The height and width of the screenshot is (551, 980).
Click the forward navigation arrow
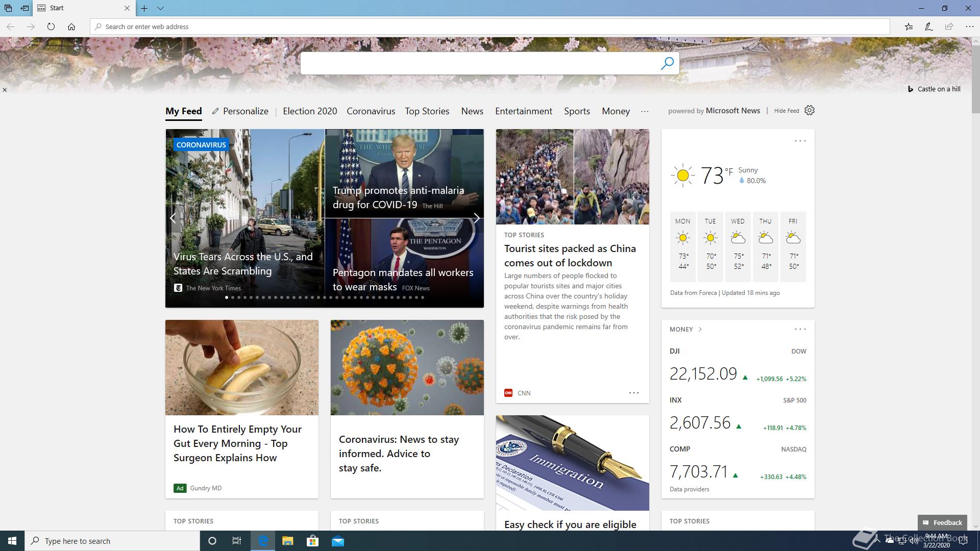[31, 27]
